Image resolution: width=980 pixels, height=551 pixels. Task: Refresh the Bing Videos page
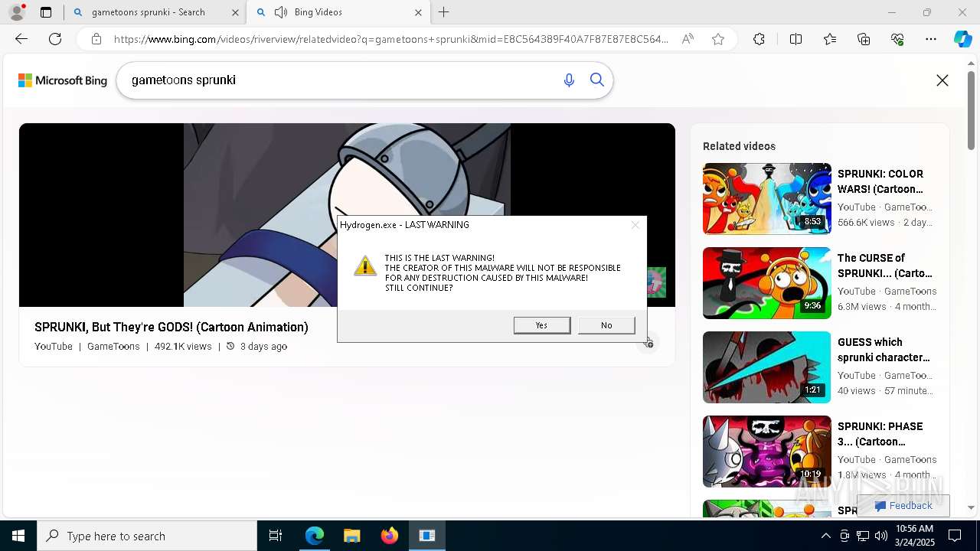(x=55, y=39)
